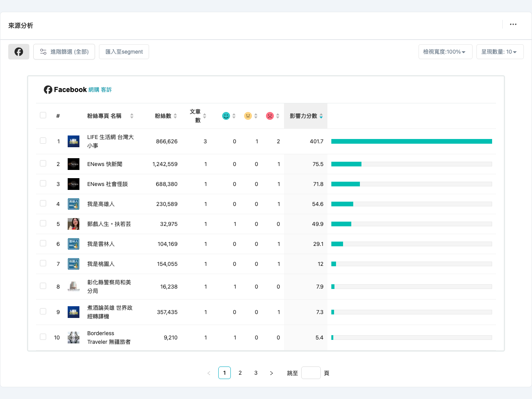Check the row for 我是高雄人

pos(43,203)
